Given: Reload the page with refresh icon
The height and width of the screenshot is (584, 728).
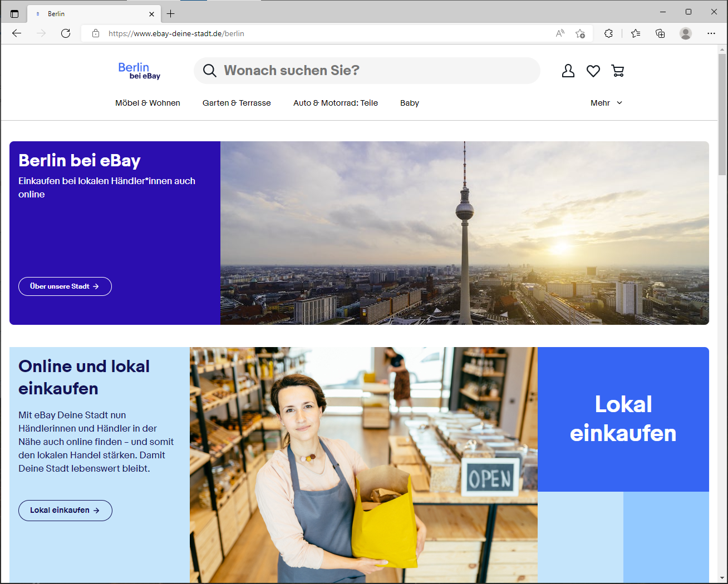Looking at the screenshot, I should click(66, 33).
